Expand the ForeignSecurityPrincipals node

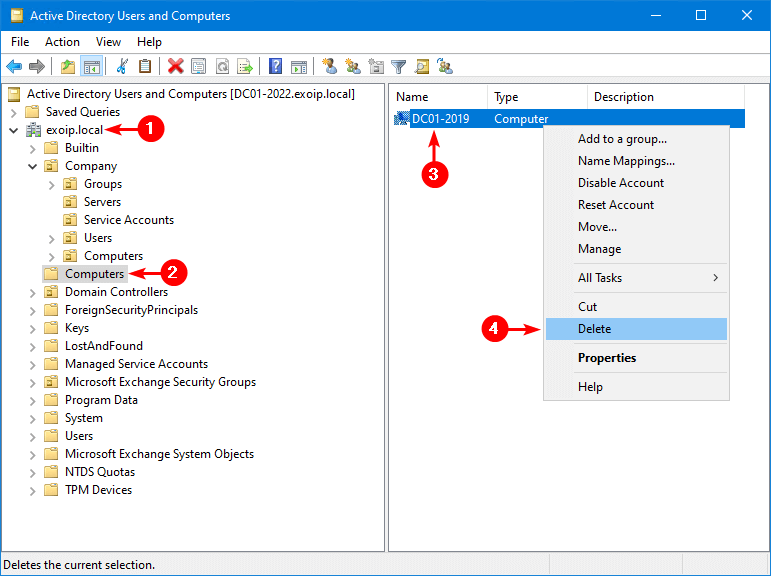point(32,311)
